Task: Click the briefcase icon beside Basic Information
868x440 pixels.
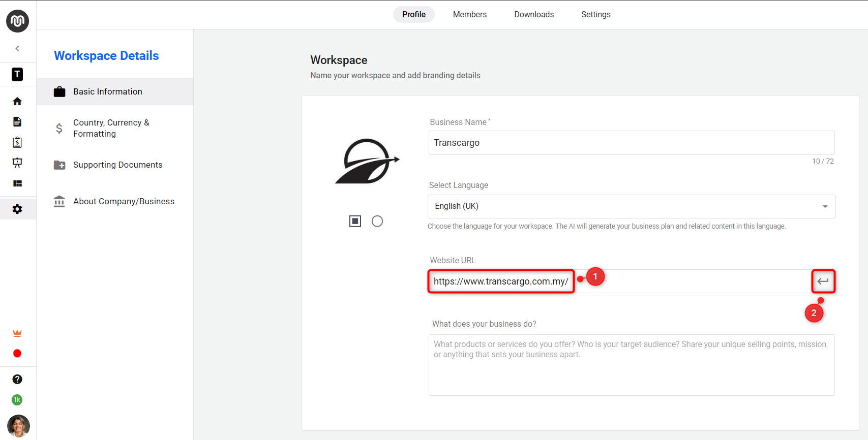Action: point(59,91)
